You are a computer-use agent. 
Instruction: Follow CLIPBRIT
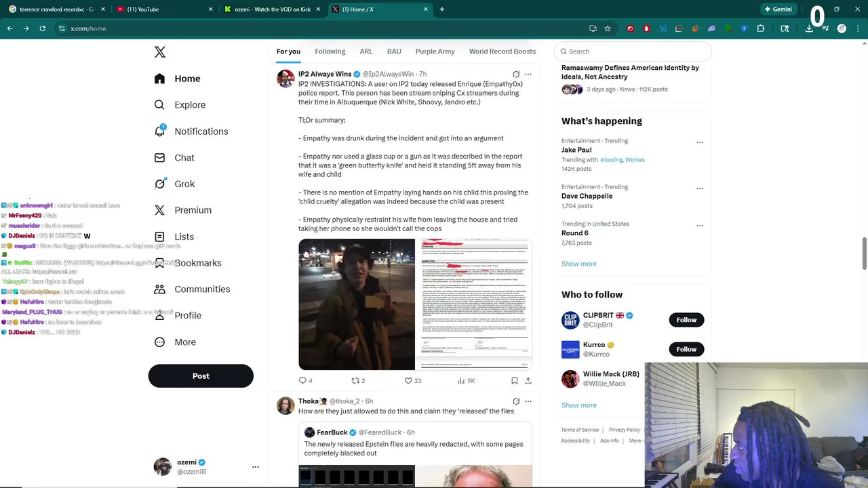(x=686, y=320)
